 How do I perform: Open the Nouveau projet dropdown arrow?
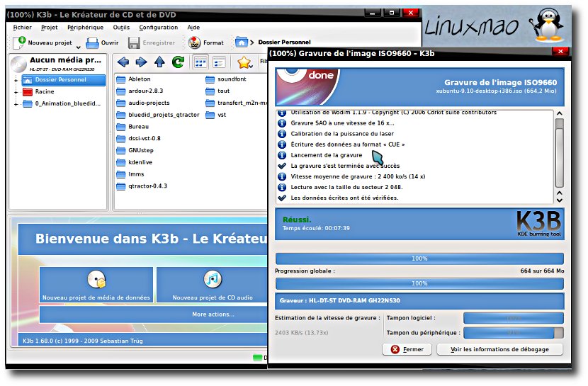click(x=79, y=47)
